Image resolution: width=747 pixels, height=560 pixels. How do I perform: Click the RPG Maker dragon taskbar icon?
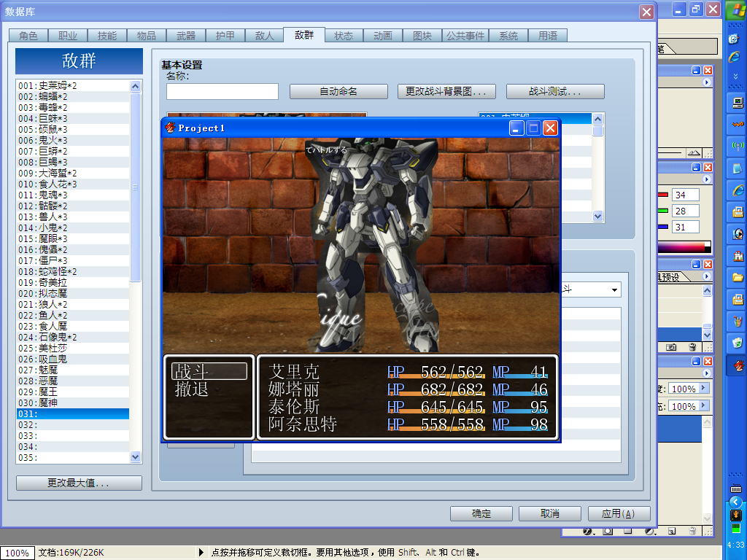click(738, 366)
